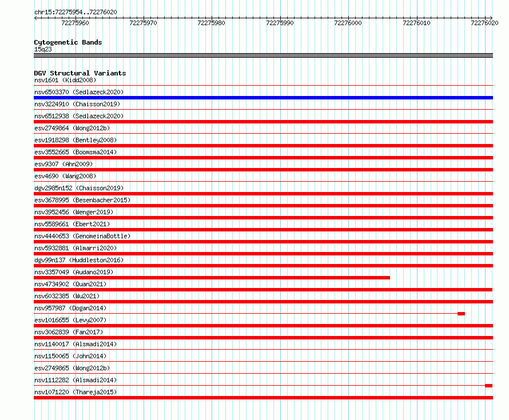Click the nsv1601 (Kidd2008) variant label

pyautogui.click(x=65, y=80)
